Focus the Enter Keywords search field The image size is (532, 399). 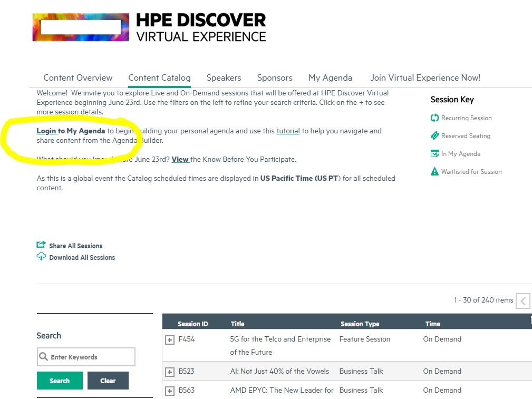(91, 357)
